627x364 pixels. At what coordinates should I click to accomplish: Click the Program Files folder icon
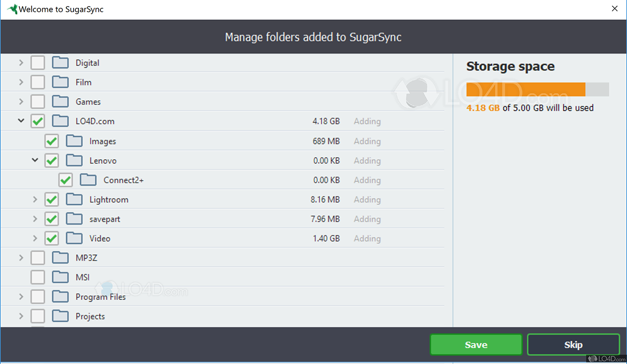click(x=61, y=297)
